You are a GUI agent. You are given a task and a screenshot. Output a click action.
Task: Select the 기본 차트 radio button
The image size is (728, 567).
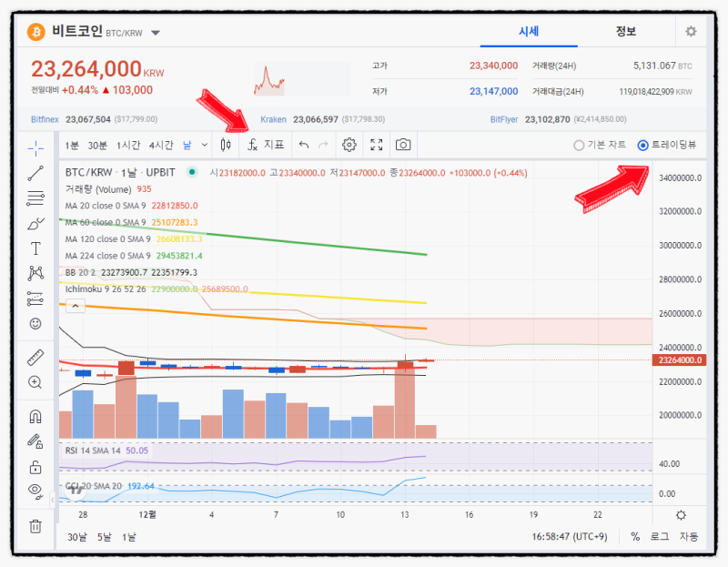[579, 146]
